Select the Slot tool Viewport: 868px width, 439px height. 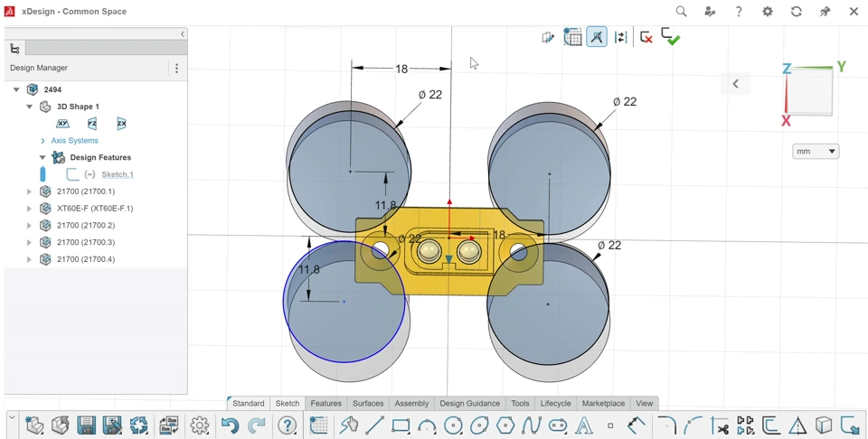click(558, 425)
